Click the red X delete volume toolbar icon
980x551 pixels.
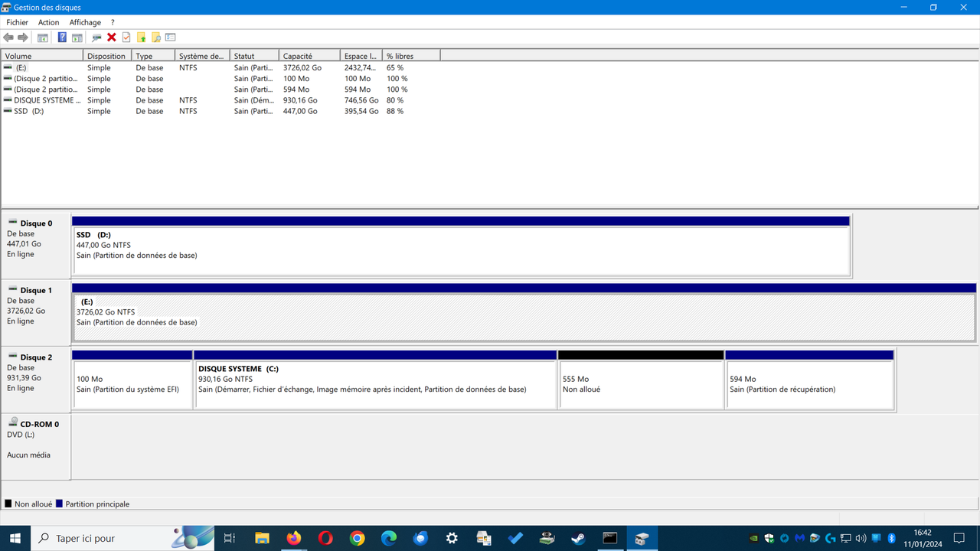point(111,37)
